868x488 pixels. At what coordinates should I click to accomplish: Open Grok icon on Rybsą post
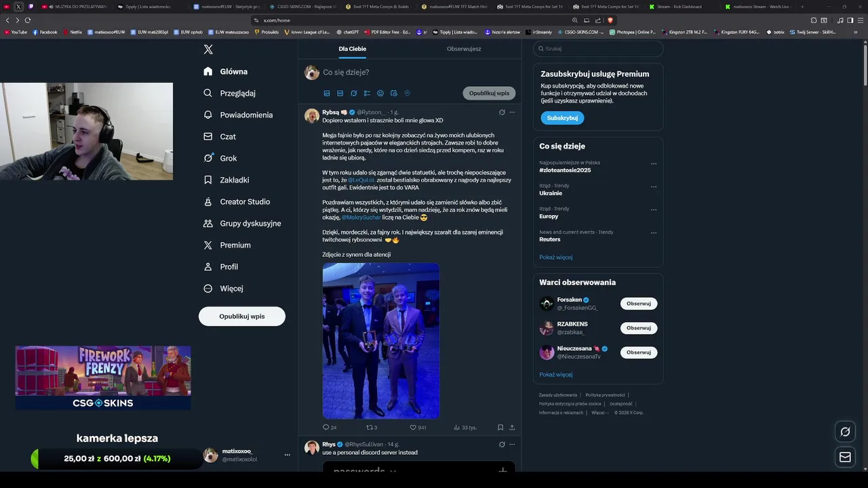coord(502,113)
